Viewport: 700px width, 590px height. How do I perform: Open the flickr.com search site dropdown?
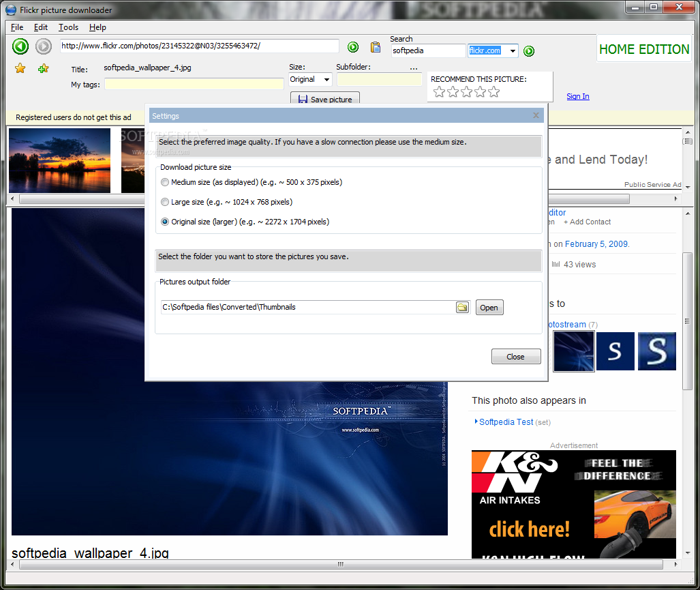pos(513,51)
